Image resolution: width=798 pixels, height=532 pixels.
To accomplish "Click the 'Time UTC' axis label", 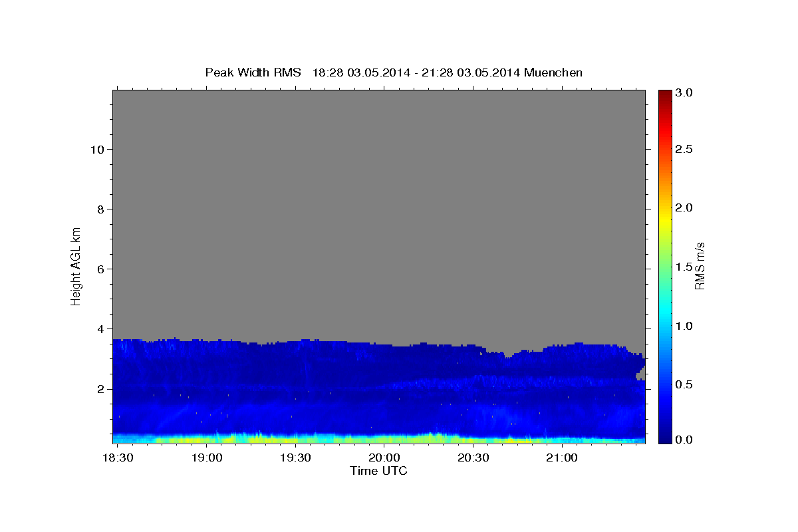I will (378, 471).
